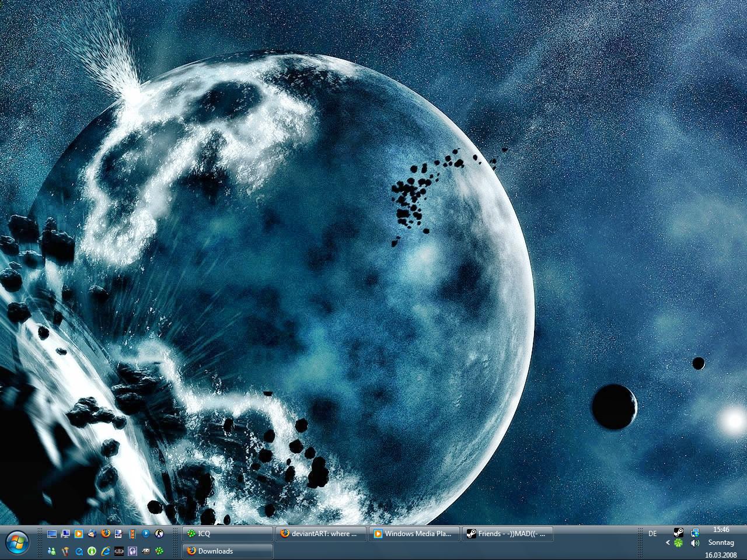Open the network status tray icon

(694, 533)
